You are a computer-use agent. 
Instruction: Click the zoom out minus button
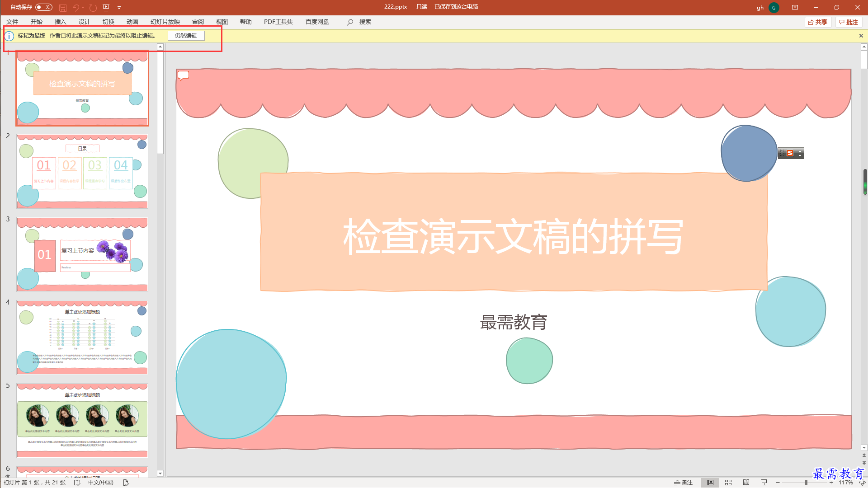[778, 483]
